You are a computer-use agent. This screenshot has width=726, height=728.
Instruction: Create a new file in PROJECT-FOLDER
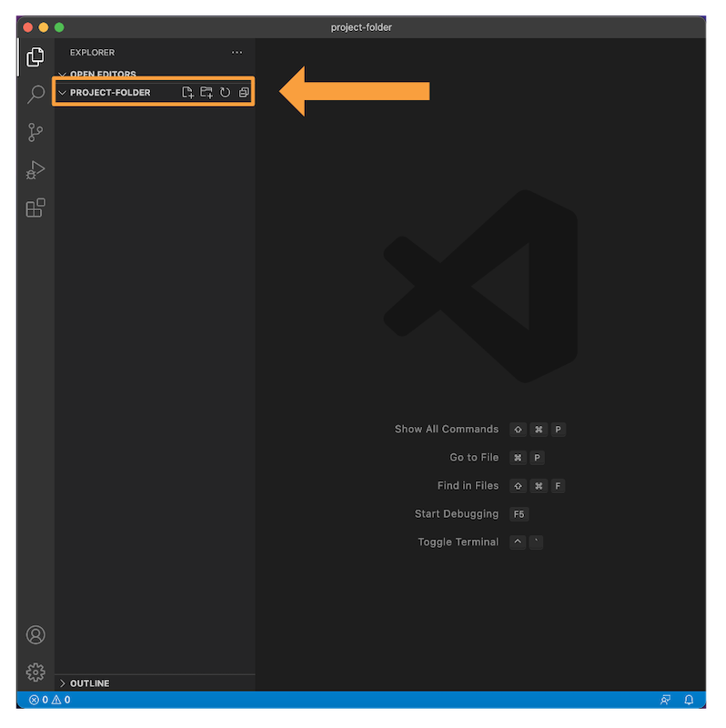coord(187,93)
